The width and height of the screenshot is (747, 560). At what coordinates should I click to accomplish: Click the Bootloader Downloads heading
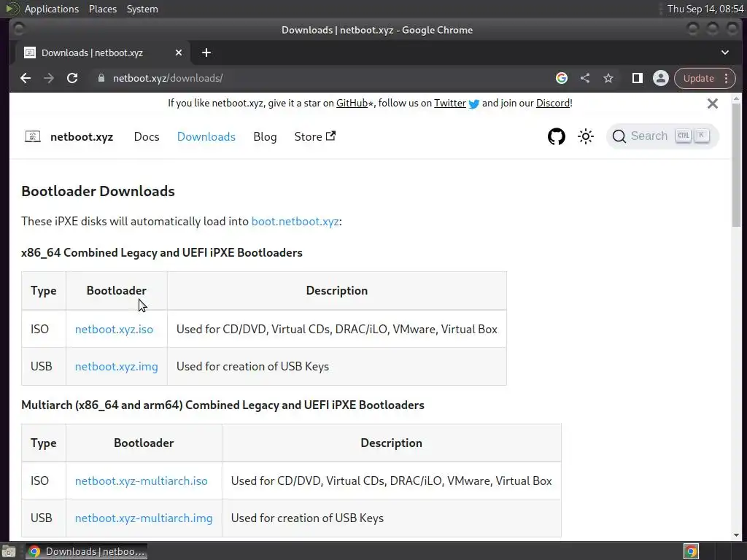[x=98, y=191]
